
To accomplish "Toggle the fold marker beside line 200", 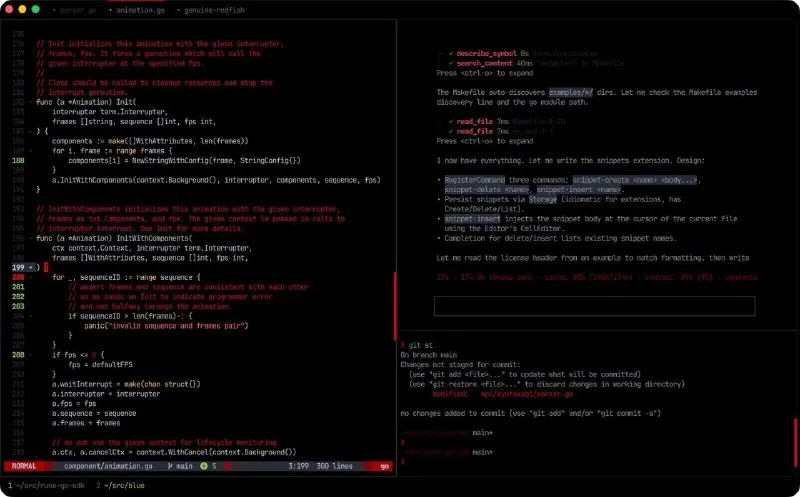I will pos(31,277).
